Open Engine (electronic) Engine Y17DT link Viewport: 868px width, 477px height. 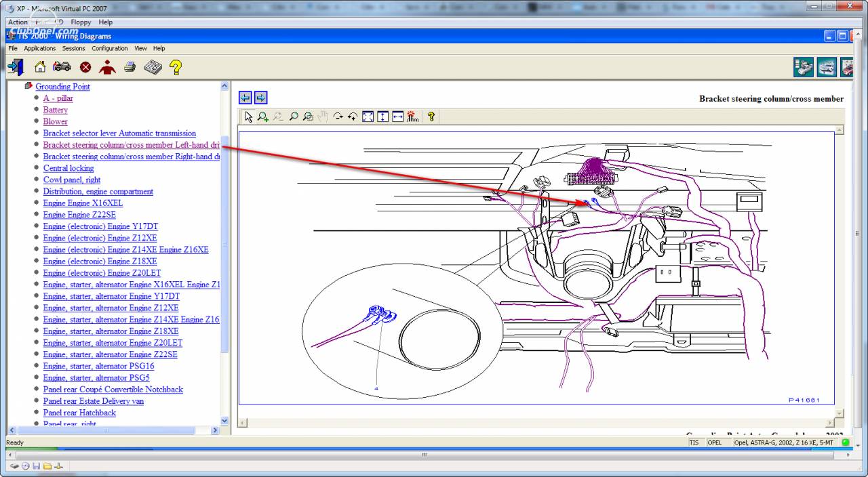pyautogui.click(x=100, y=226)
